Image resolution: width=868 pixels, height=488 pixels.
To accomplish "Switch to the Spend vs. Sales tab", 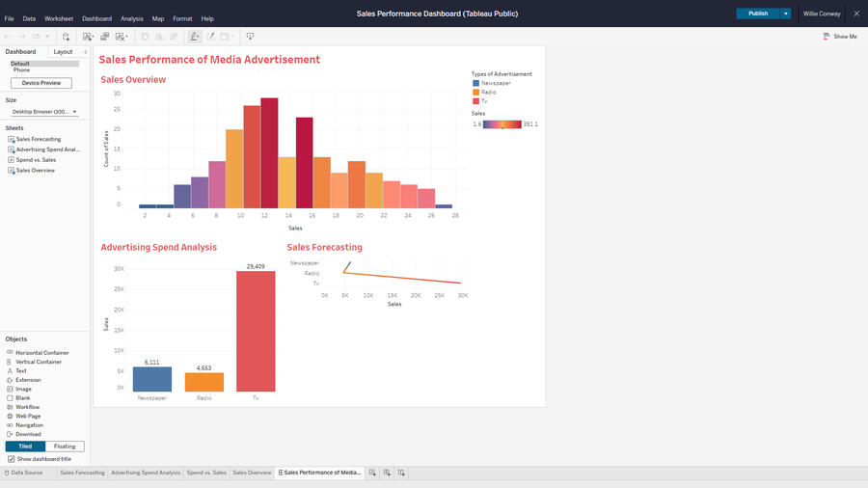I will (x=206, y=473).
